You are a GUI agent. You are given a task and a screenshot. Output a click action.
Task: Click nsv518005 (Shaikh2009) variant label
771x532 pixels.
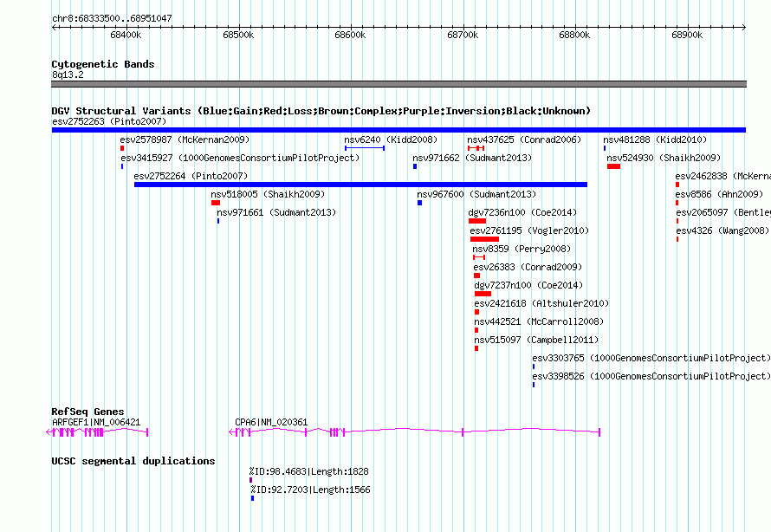point(268,194)
